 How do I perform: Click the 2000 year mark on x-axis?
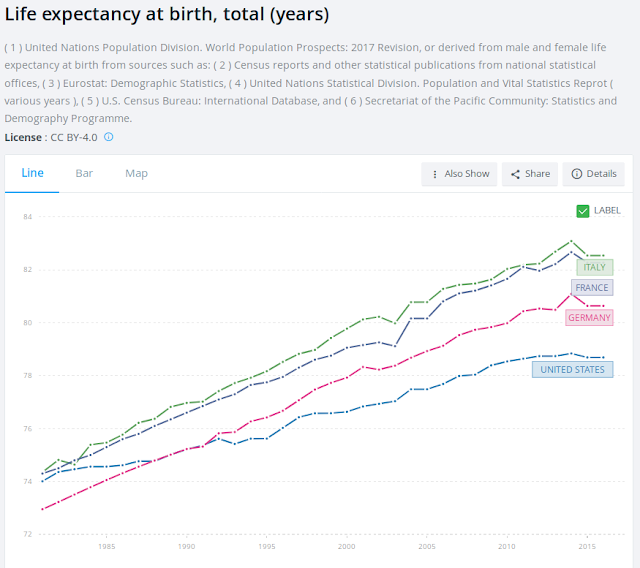coord(347,546)
